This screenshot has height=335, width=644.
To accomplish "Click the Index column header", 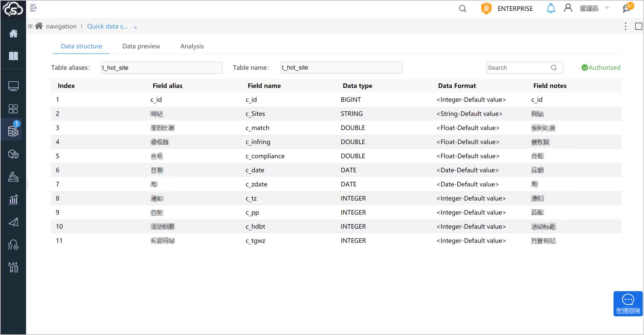I will coord(66,86).
